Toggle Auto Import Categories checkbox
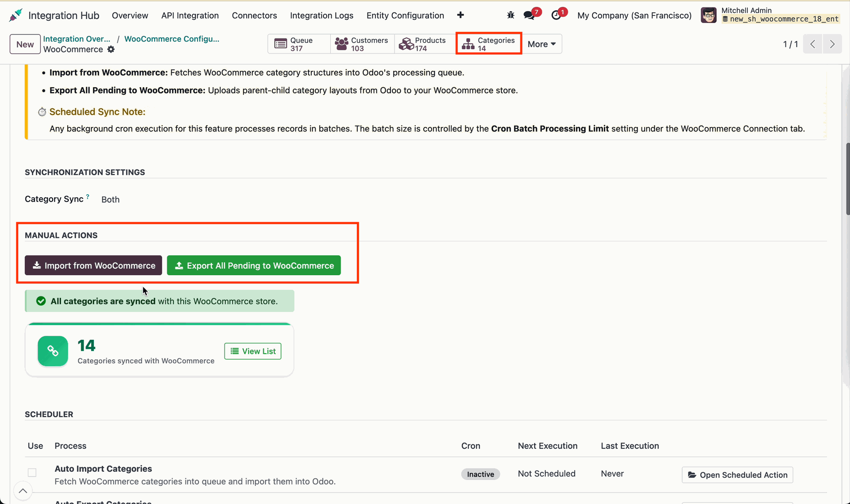Viewport: 850px width, 504px height. [32, 473]
